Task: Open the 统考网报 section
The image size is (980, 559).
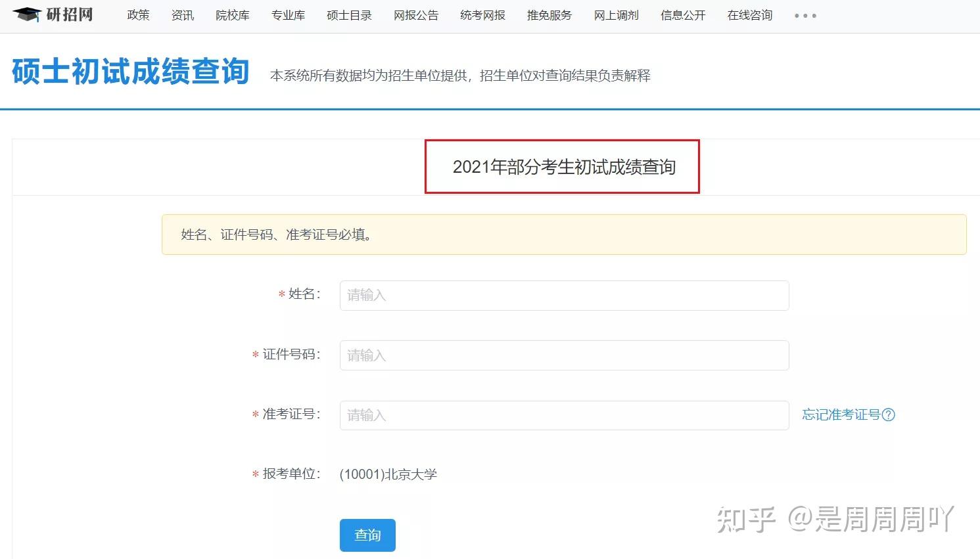Action: click(x=482, y=15)
